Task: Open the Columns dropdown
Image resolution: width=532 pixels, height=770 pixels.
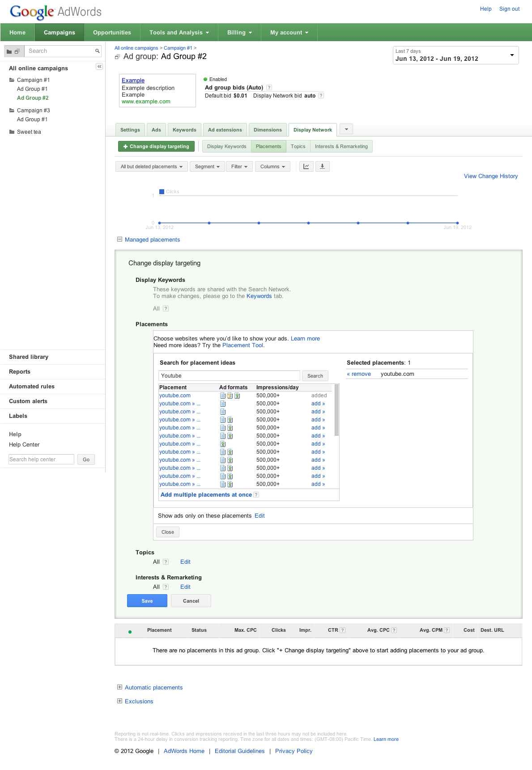Action: coord(272,166)
